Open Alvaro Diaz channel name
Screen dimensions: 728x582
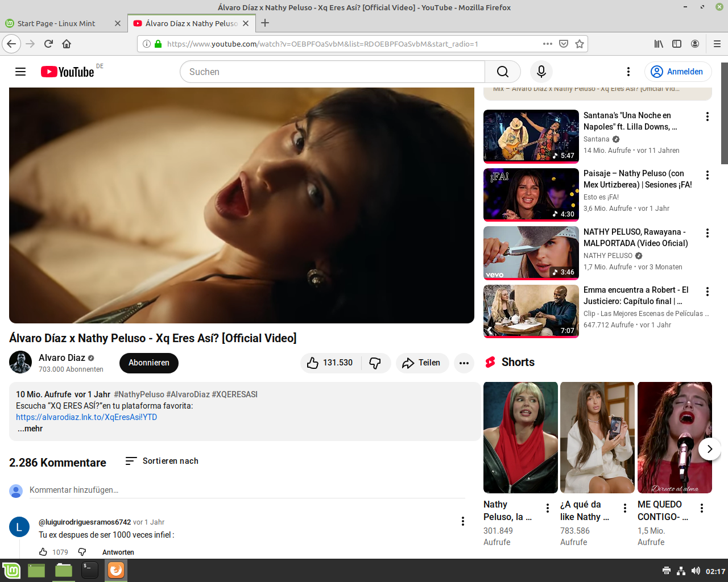click(62, 357)
